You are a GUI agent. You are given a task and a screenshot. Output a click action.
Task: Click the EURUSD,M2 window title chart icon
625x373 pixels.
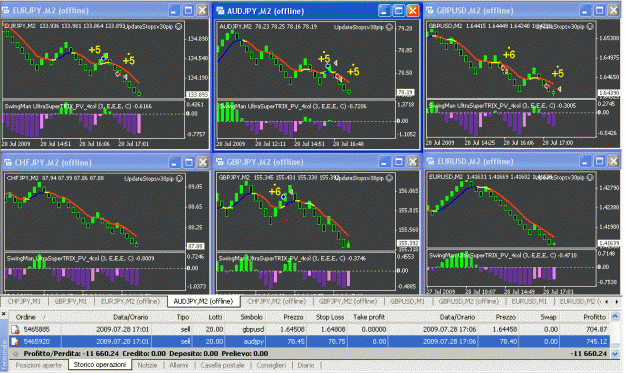(x=430, y=161)
